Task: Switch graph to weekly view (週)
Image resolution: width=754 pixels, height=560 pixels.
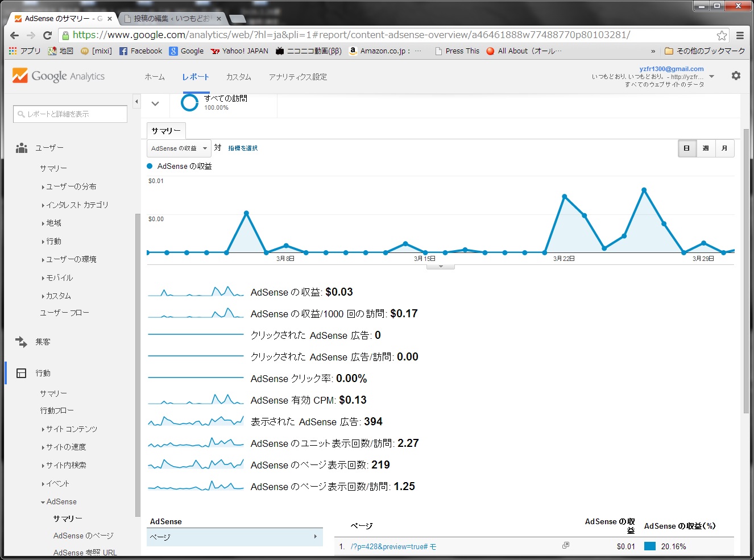Action: [706, 148]
